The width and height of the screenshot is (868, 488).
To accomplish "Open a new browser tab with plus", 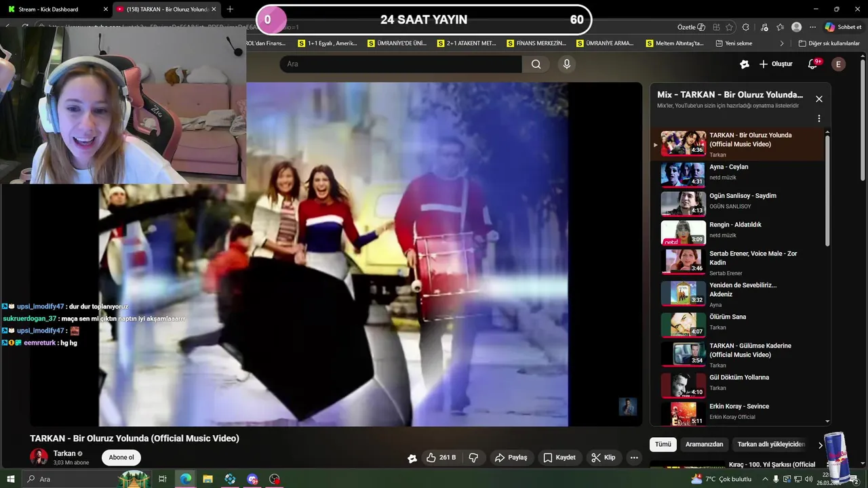I will click(230, 9).
